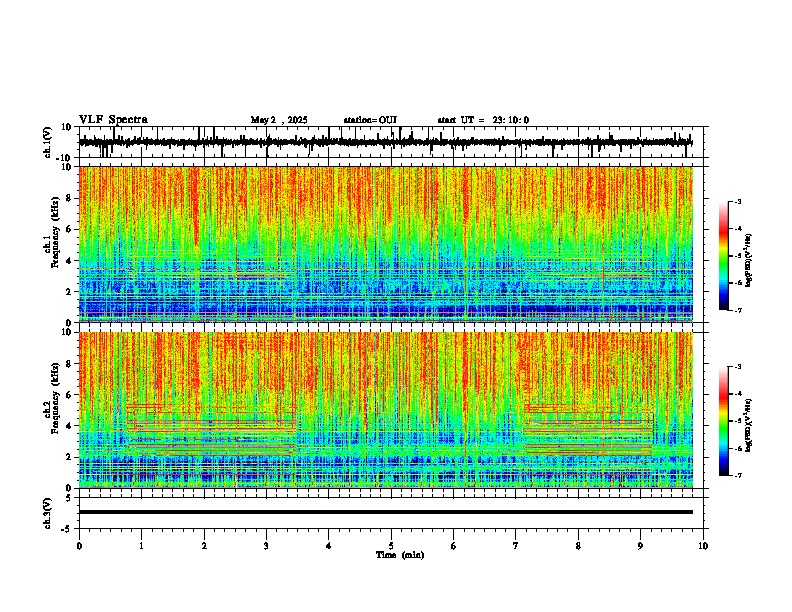Click the time axis tick label "1"
Image resolution: width=792 pixels, height=612 pixels.
pyautogui.click(x=141, y=546)
